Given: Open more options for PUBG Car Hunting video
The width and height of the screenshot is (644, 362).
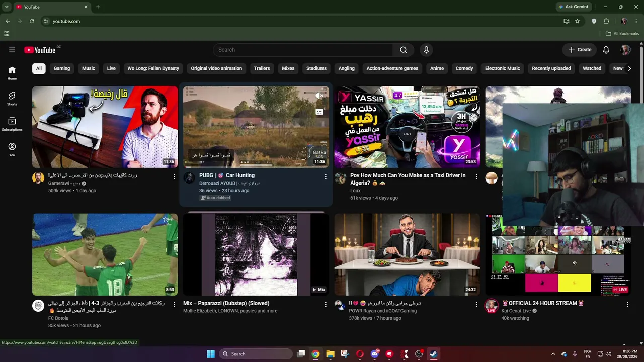Looking at the screenshot, I should 326,176.
